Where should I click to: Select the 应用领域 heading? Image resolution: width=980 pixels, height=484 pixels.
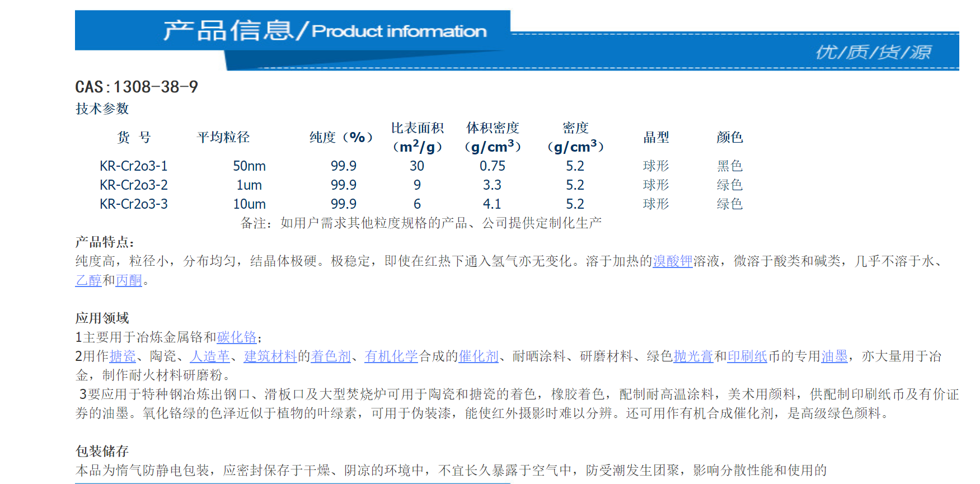pos(102,318)
